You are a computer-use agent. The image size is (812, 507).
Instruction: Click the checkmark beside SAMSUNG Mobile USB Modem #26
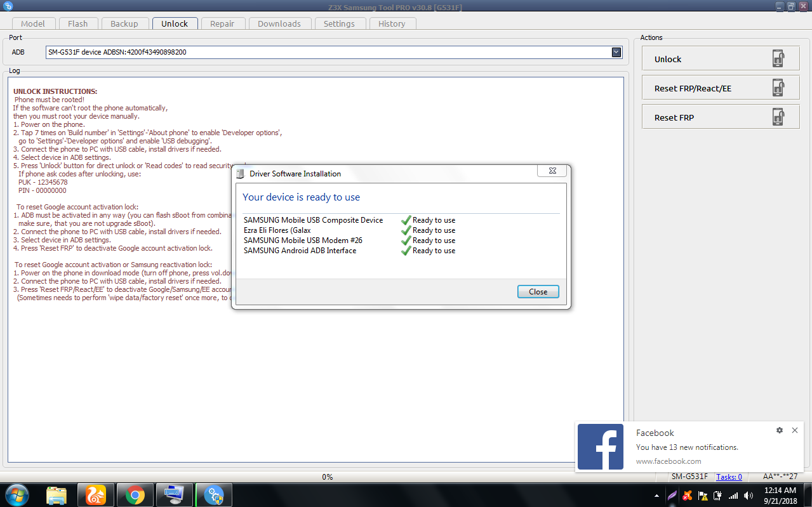point(406,240)
